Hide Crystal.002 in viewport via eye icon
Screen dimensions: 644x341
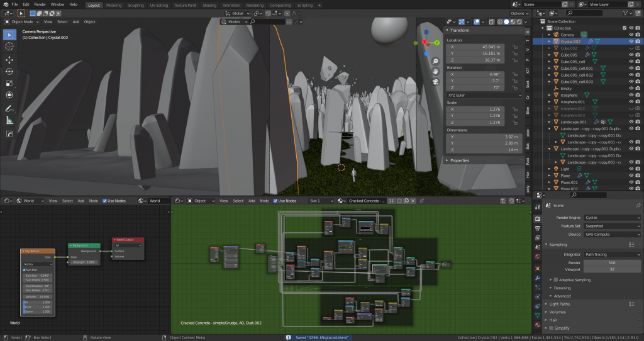[x=631, y=42]
